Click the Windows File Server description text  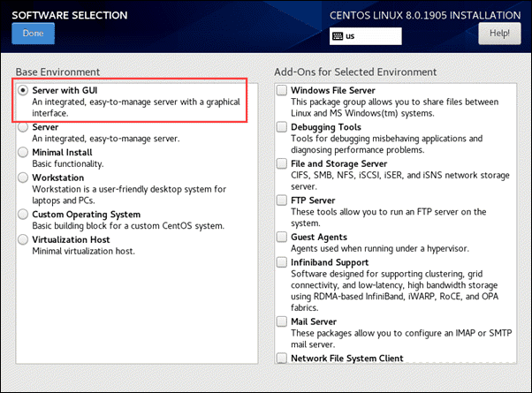coord(395,108)
